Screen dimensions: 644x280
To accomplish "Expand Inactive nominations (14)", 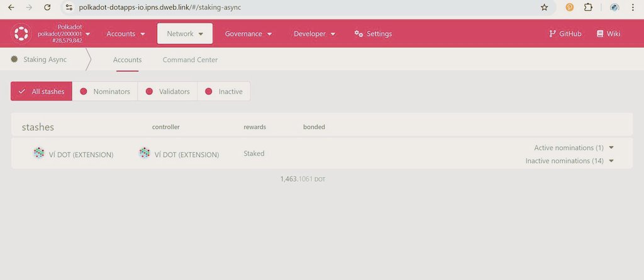I will [x=570, y=161].
